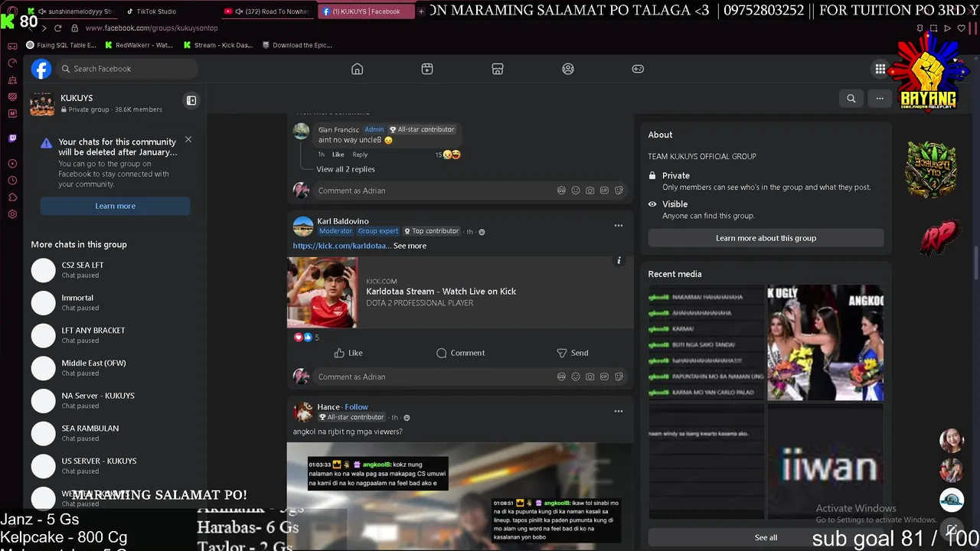Open settings gear in browser sidebar

click(x=12, y=214)
